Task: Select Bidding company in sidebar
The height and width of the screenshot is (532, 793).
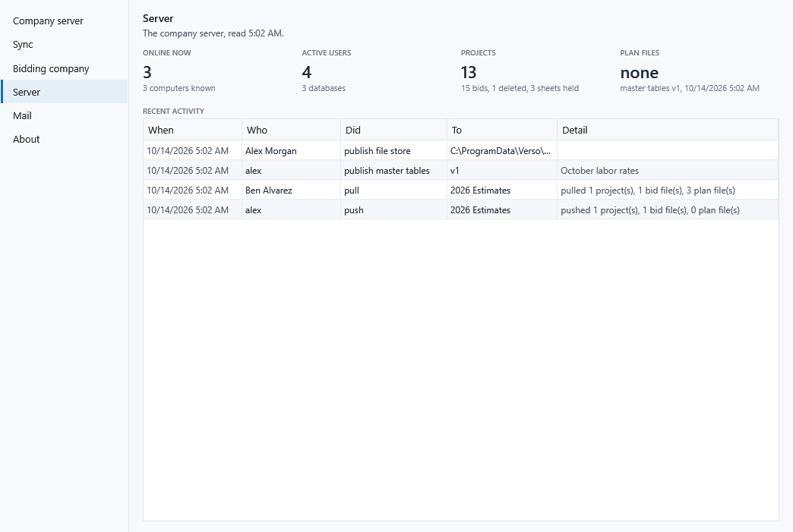Action: [64, 68]
